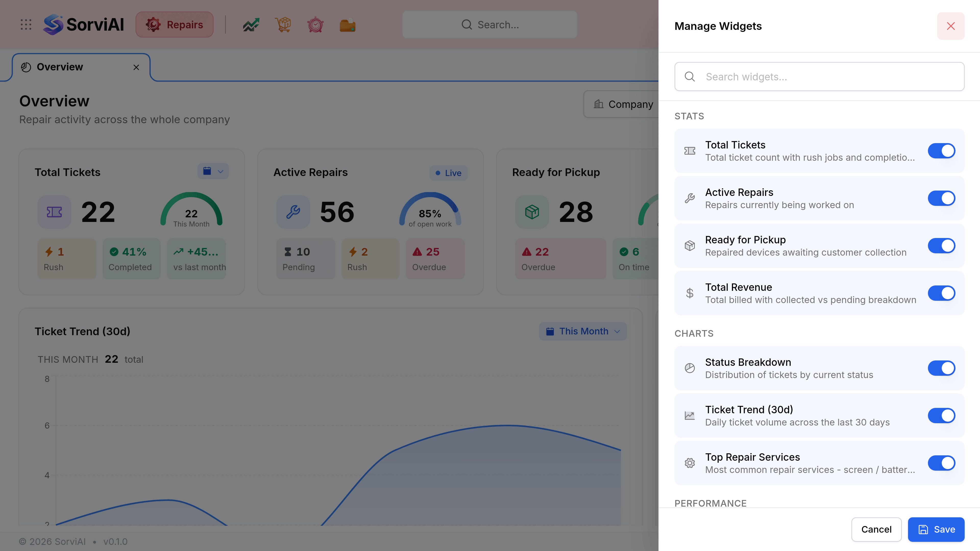This screenshot has height=551, width=980.
Task: Focus the top Search bar
Action: pos(490,25)
